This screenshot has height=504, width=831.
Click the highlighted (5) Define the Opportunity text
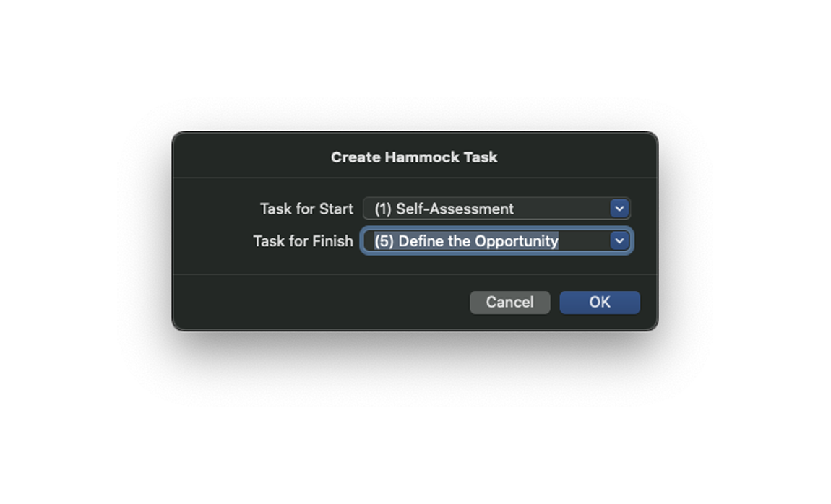[466, 241]
